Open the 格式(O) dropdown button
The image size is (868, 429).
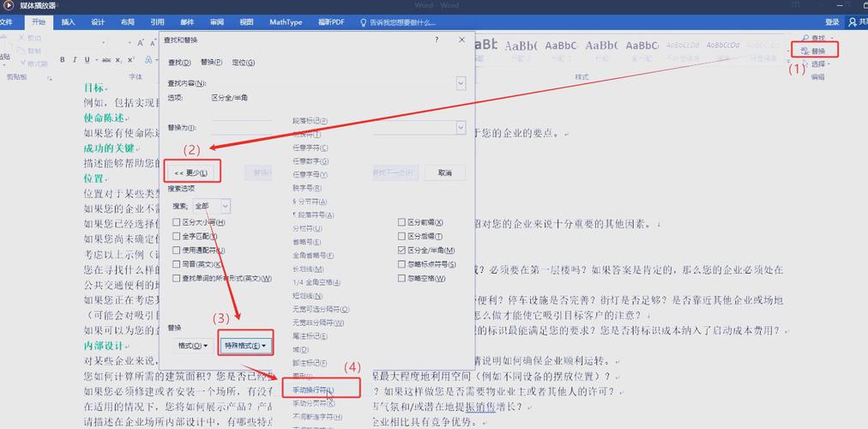pos(193,346)
